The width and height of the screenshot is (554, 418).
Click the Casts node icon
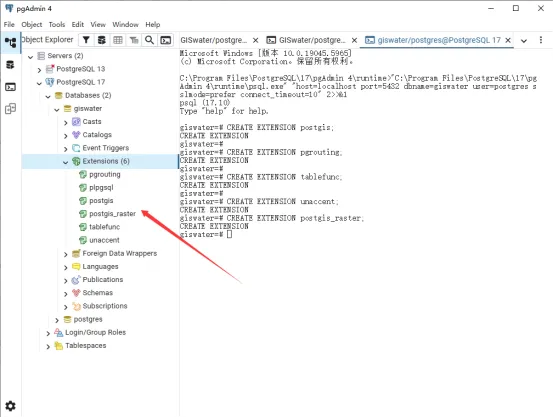click(x=76, y=122)
